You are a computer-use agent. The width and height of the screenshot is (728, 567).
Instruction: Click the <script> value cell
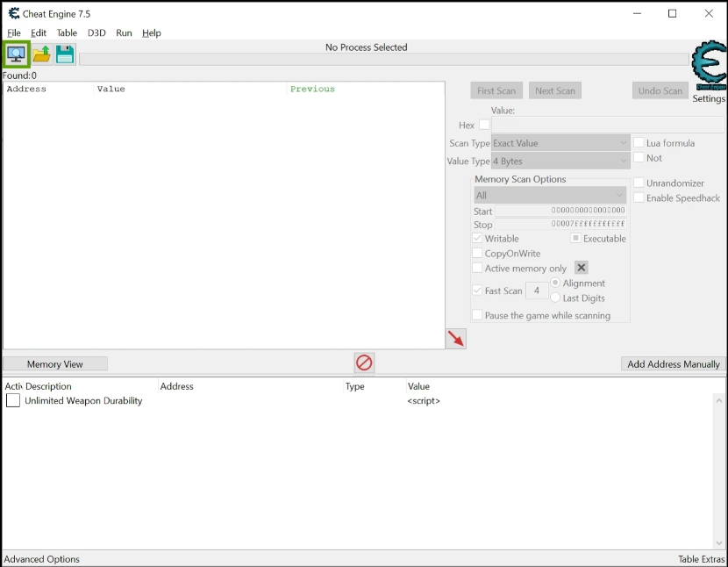coord(424,400)
